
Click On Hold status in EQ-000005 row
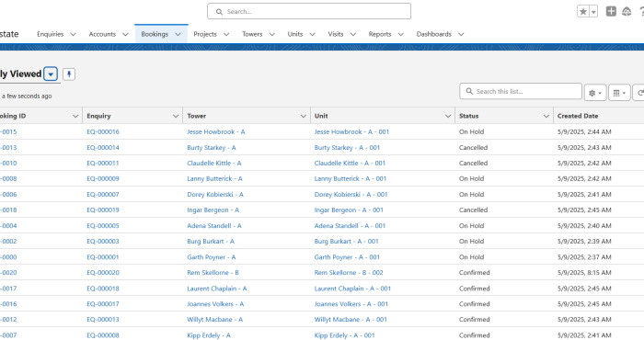(471, 226)
